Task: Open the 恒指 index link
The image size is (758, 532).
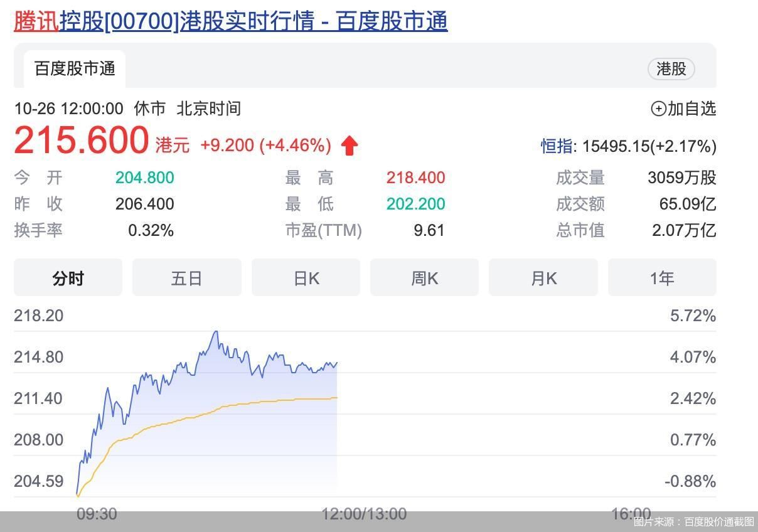Action: 557,146
